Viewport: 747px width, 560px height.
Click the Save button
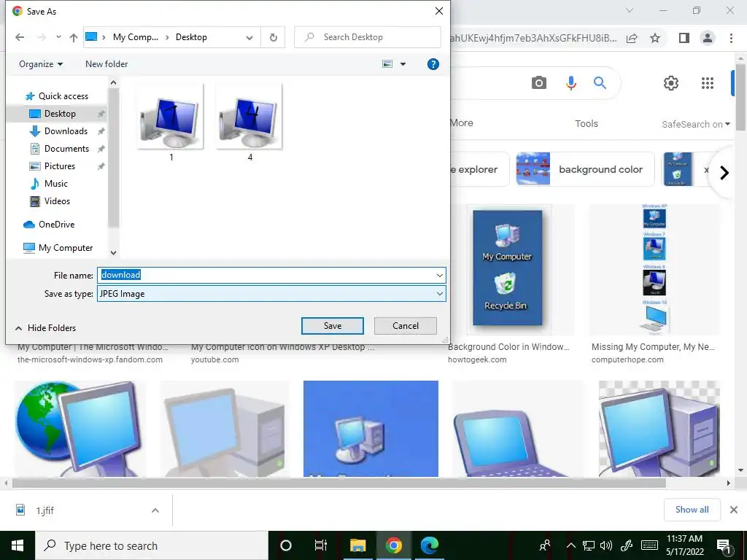point(333,326)
